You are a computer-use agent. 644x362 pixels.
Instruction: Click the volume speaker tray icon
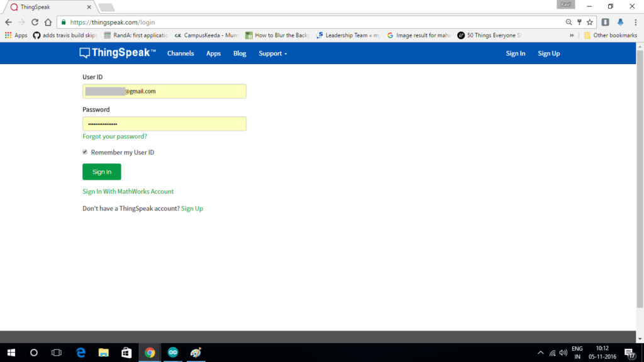[x=563, y=353]
